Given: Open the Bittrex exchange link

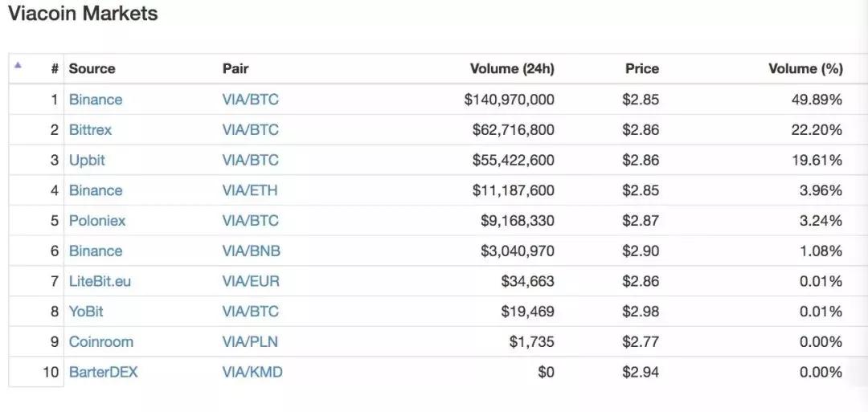Looking at the screenshot, I should 90,130.
